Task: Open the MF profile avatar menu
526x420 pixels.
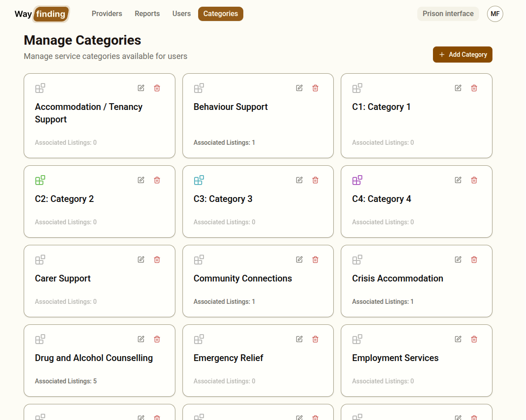Action: [495, 14]
